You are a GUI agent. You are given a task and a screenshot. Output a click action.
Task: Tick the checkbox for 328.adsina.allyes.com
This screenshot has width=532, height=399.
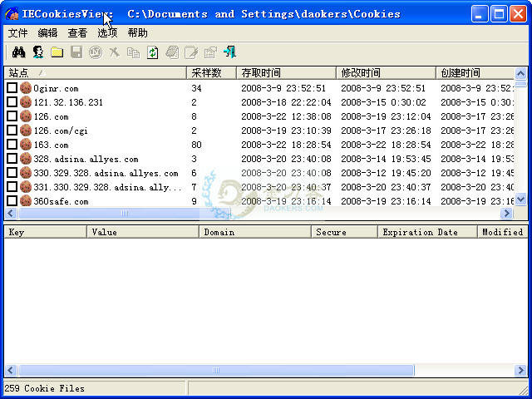[12, 159]
